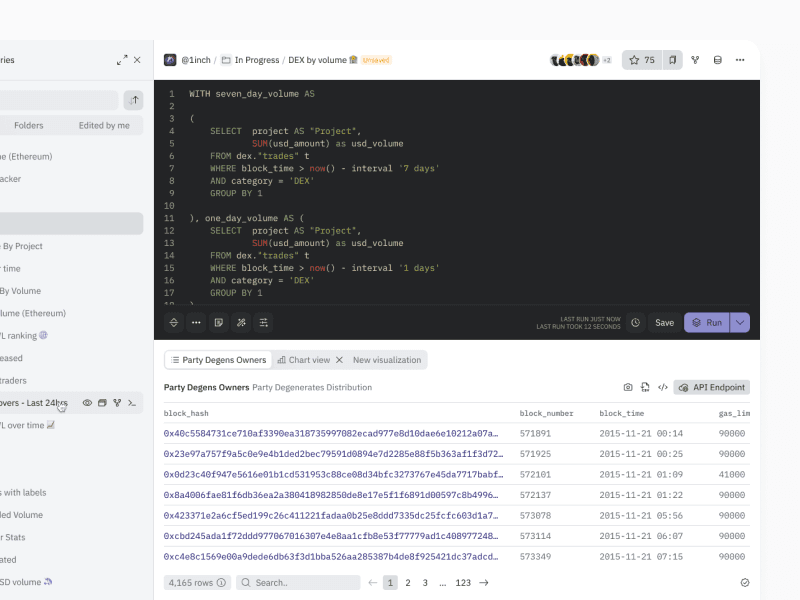Click the sort order button in sidebar

pos(133,100)
